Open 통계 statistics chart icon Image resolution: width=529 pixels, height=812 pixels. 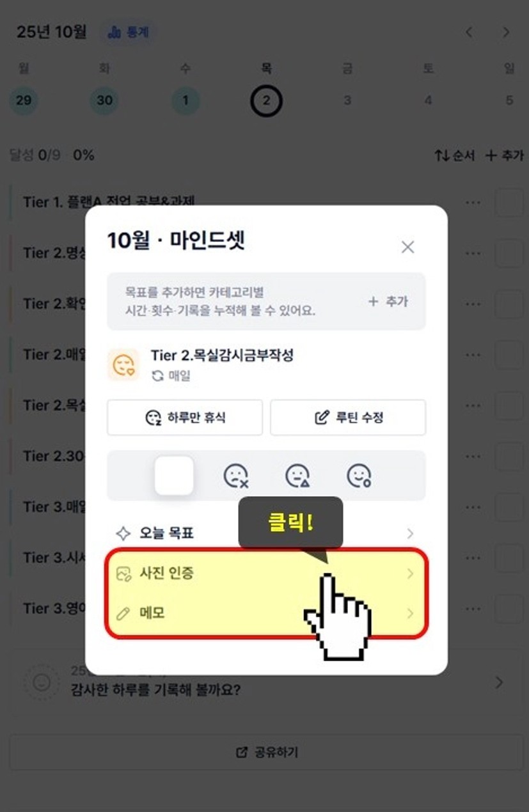click(114, 32)
